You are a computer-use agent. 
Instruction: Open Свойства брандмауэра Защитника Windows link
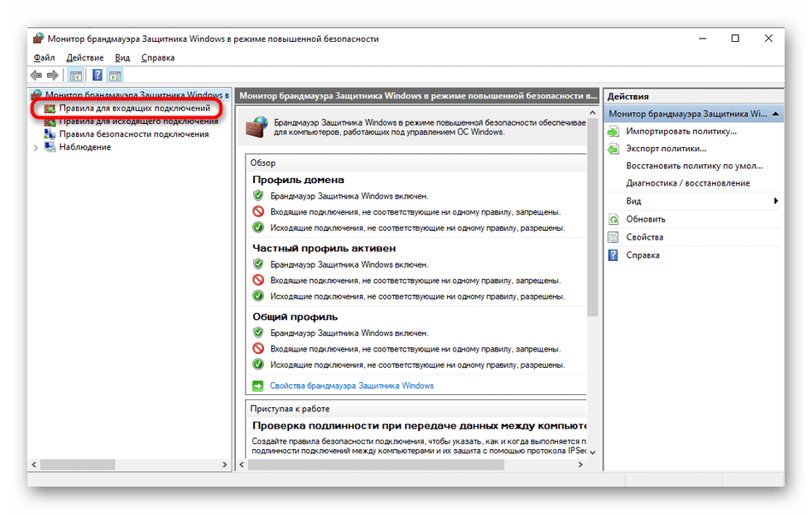351,386
